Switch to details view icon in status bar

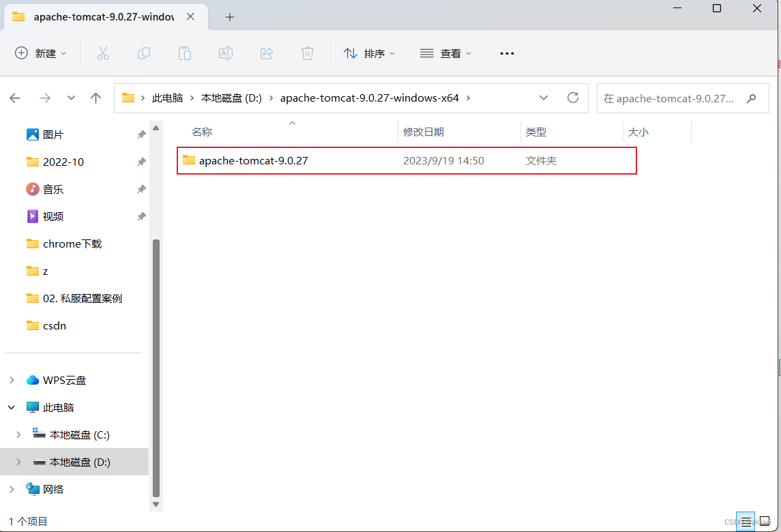pyautogui.click(x=745, y=522)
